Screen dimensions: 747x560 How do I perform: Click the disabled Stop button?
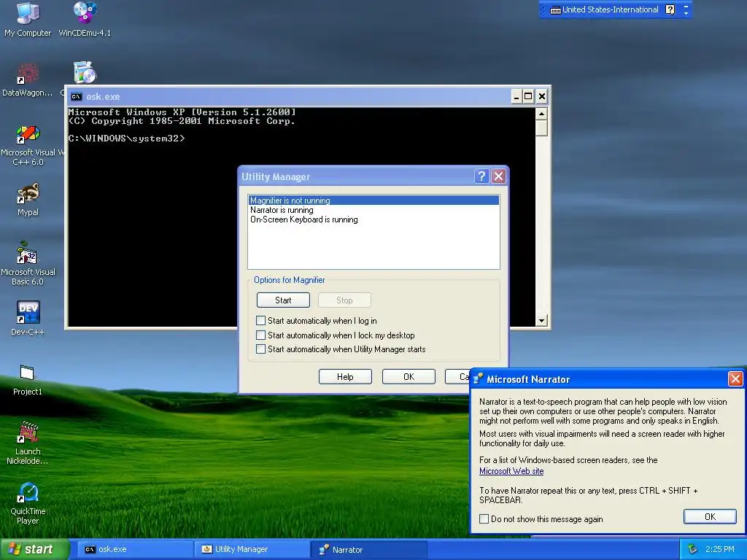coord(344,300)
